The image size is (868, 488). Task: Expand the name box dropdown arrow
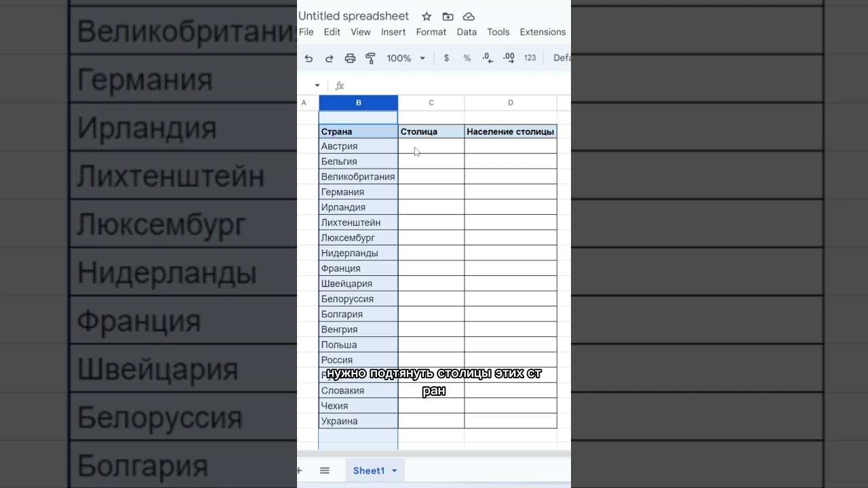click(317, 85)
